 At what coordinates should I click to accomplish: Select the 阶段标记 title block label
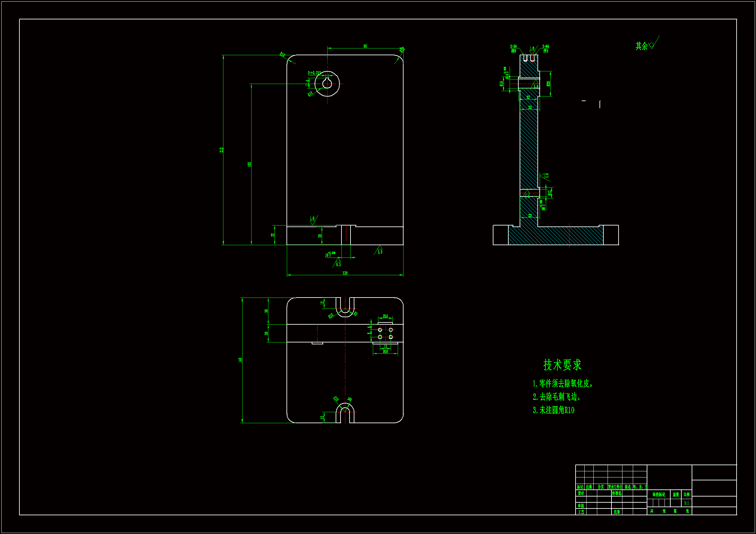[659, 495]
